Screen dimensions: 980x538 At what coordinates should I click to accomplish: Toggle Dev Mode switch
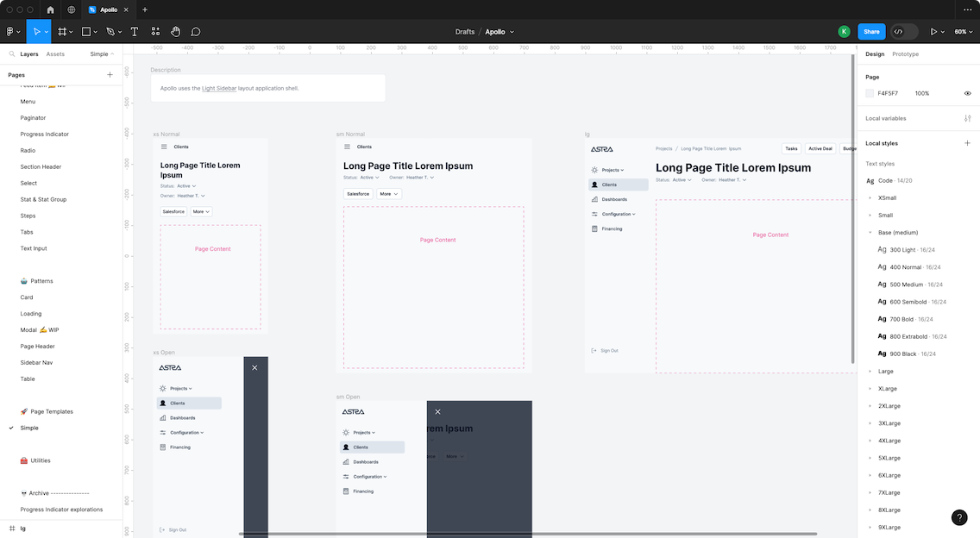(903, 32)
